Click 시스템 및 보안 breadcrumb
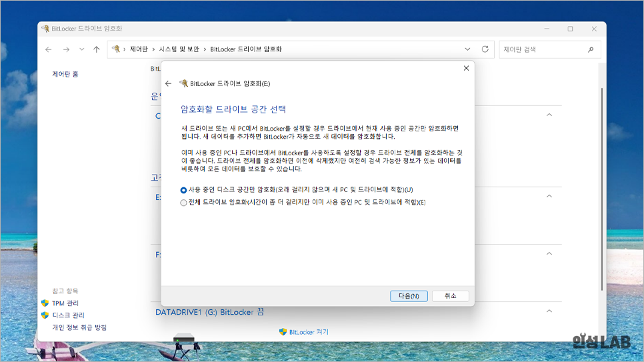The height and width of the screenshot is (362, 644). (x=179, y=49)
